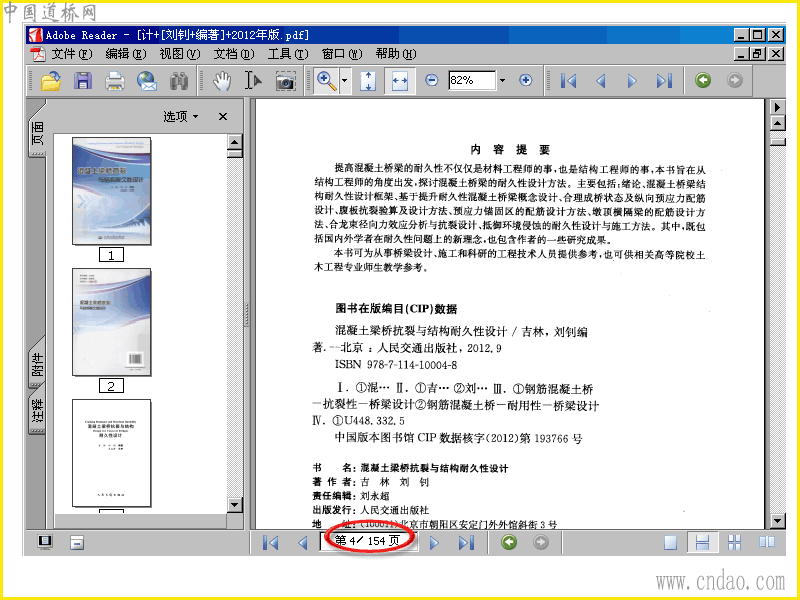Click the Fit Page toolbar icon
The image size is (800, 600).
[x=368, y=81]
